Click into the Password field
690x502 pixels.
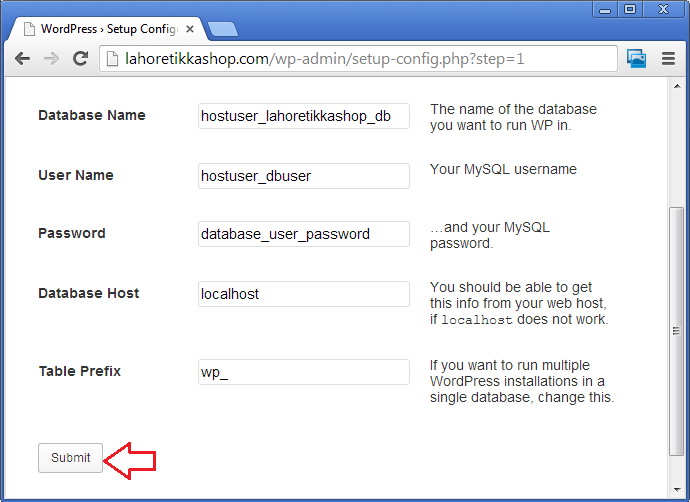point(304,234)
